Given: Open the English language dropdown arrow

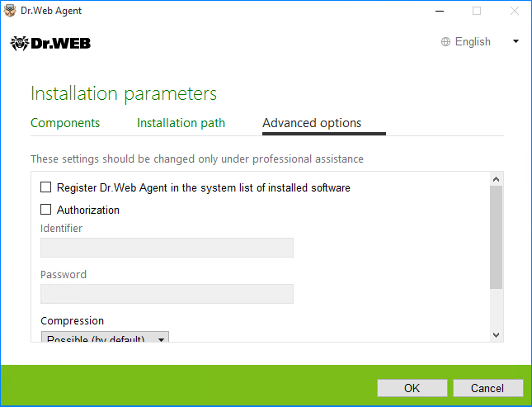Looking at the screenshot, I should tap(516, 41).
